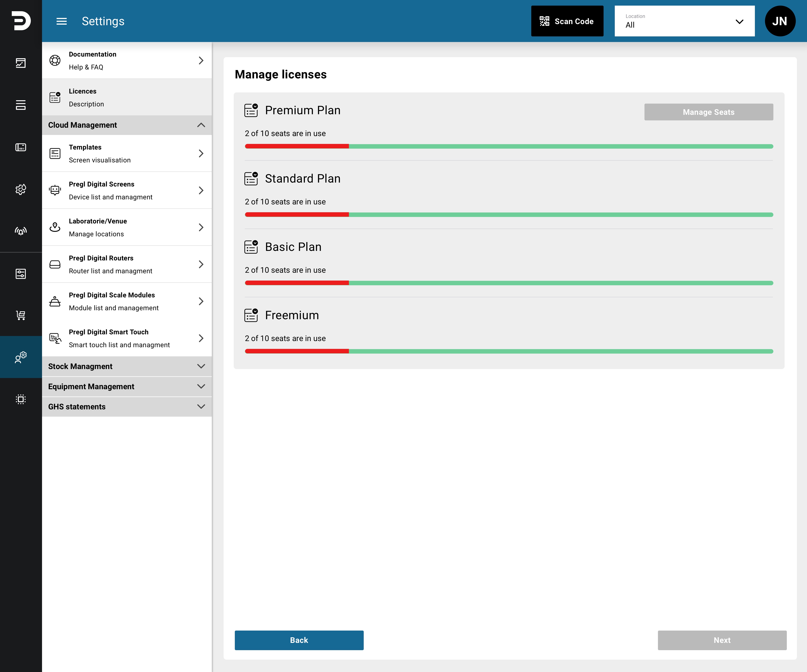The height and width of the screenshot is (672, 807).
Task: Open the alarm broadcast icon in sidebar
Action: (x=21, y=231)
